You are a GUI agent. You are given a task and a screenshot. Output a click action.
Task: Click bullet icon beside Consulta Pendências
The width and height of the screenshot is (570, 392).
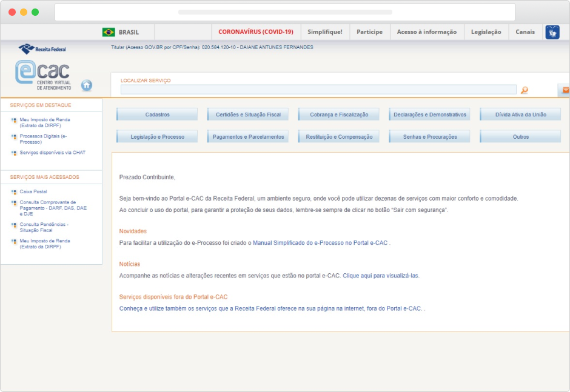click(14, 225)
